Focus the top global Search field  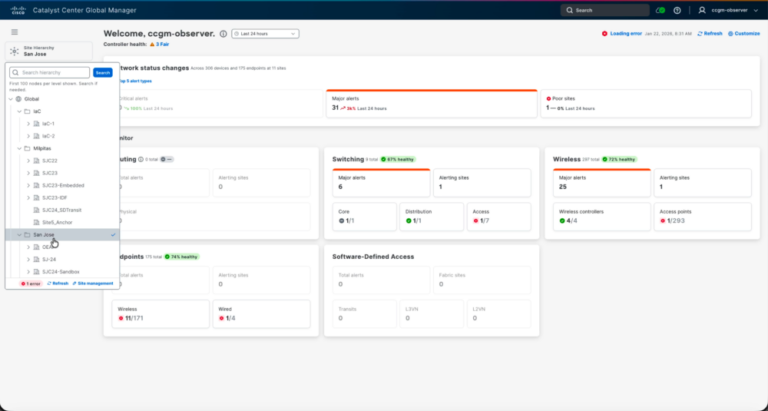click(605, 10)
